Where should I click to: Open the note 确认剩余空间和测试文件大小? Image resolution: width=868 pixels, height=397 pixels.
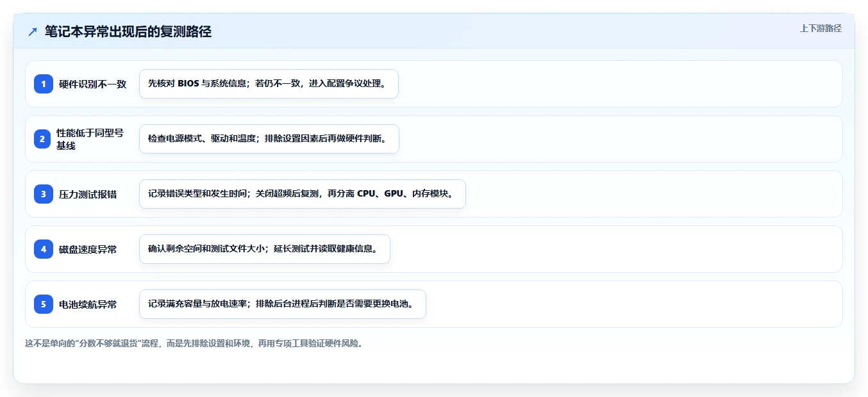coord(265,249)
